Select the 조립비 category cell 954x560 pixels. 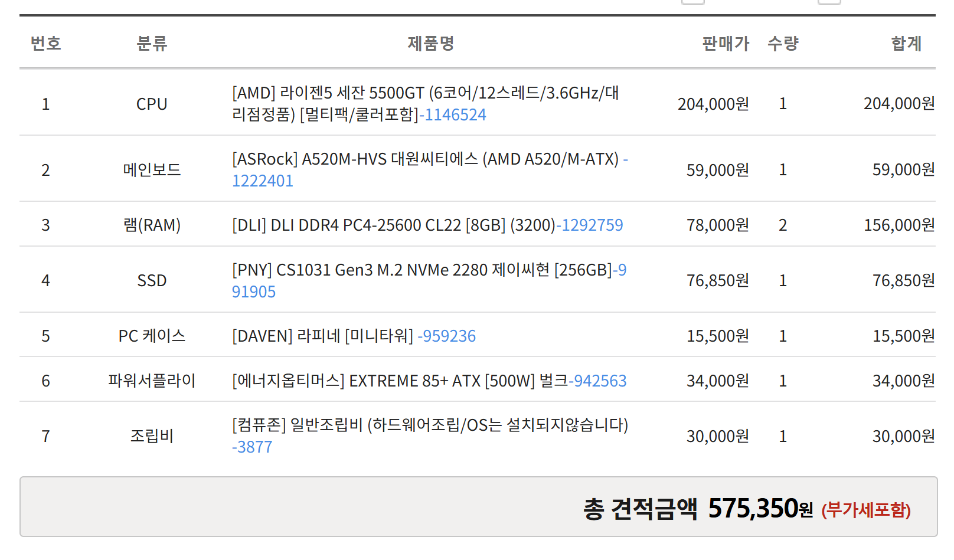tap(152, 436)
